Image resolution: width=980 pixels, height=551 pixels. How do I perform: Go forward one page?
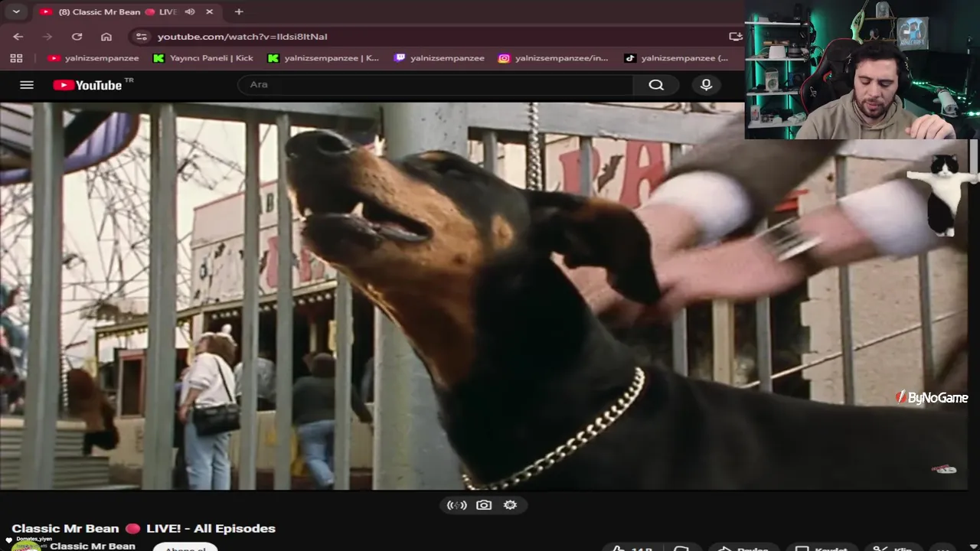click(x=47, y=37)
